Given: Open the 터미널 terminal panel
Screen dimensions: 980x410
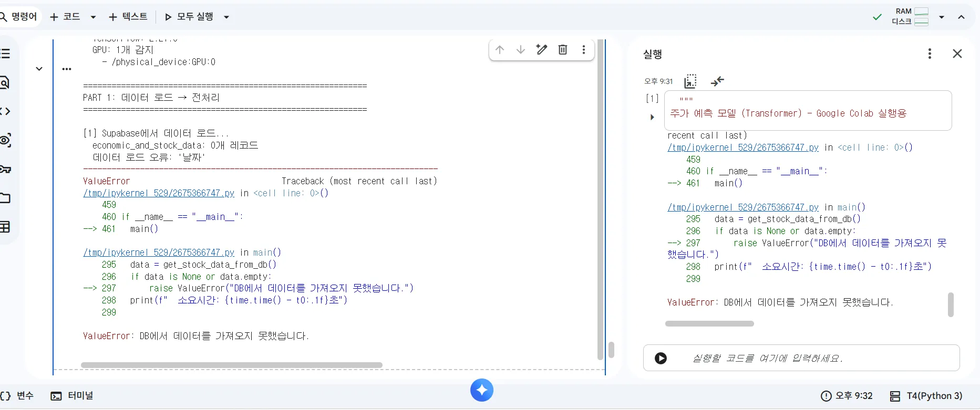Looking at the screenshot, I should (x=72, y=396).
